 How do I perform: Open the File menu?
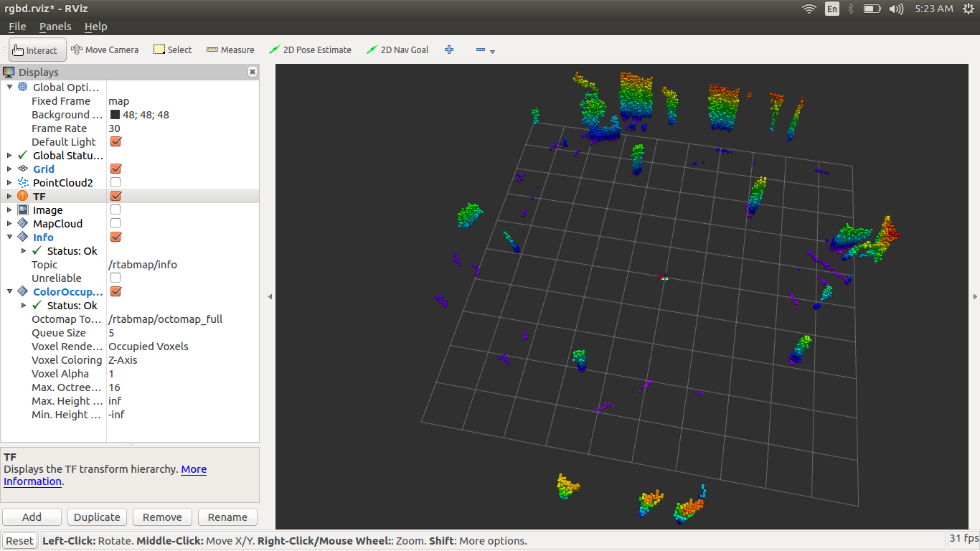[x=17, y=27]
